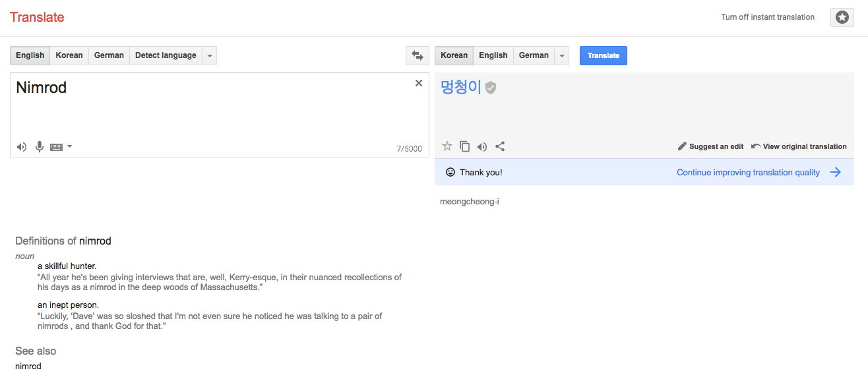Clear the source text with X
The width and height of the screenshot is (868, 381).
pos(418,83)
